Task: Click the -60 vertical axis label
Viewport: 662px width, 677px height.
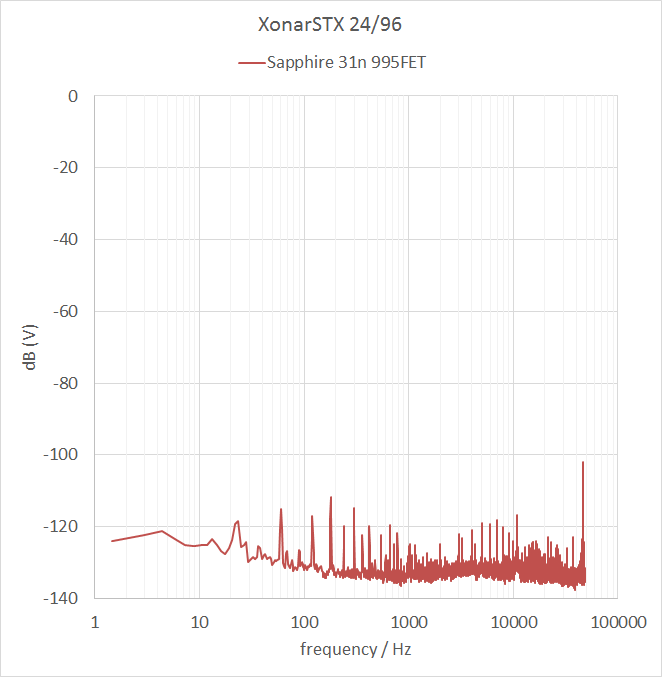Action: [65, 311]
